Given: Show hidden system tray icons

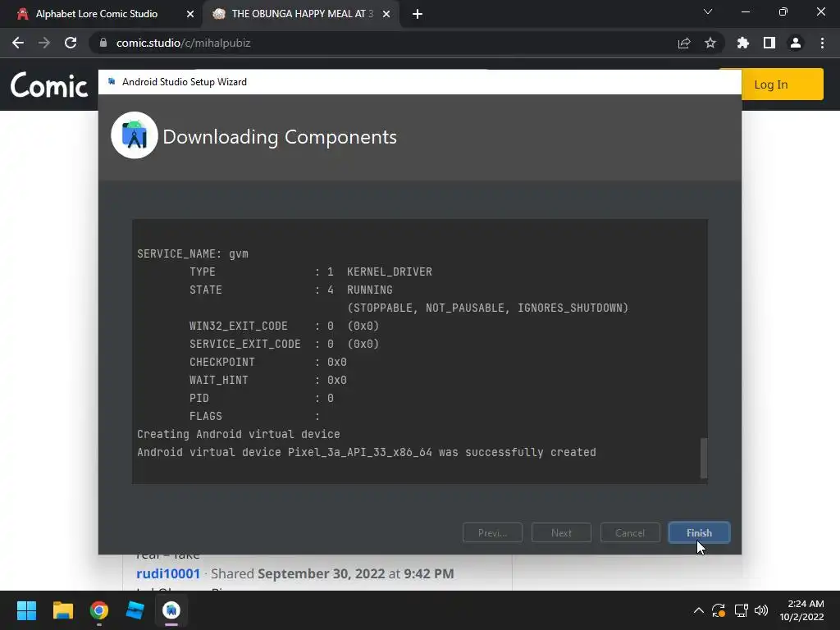Looking at the screenshot, I should point(699,610).
